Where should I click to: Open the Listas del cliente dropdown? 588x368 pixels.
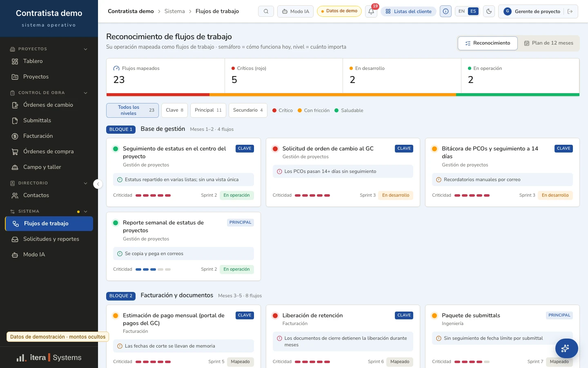pyautogui.click(x=408, y=11)
